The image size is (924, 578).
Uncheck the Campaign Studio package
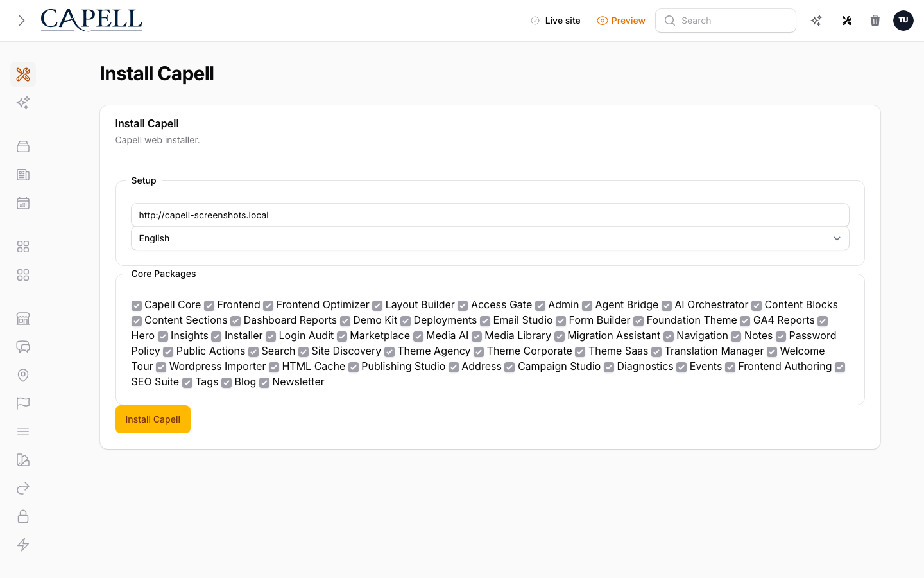click(x=509, y=367)
